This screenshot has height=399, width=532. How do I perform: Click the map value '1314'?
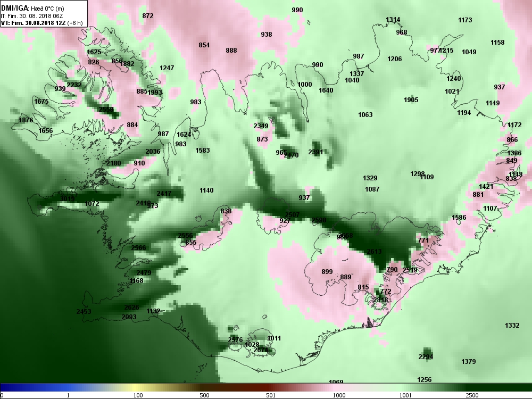pyautogui.click(x=393, y=20)
